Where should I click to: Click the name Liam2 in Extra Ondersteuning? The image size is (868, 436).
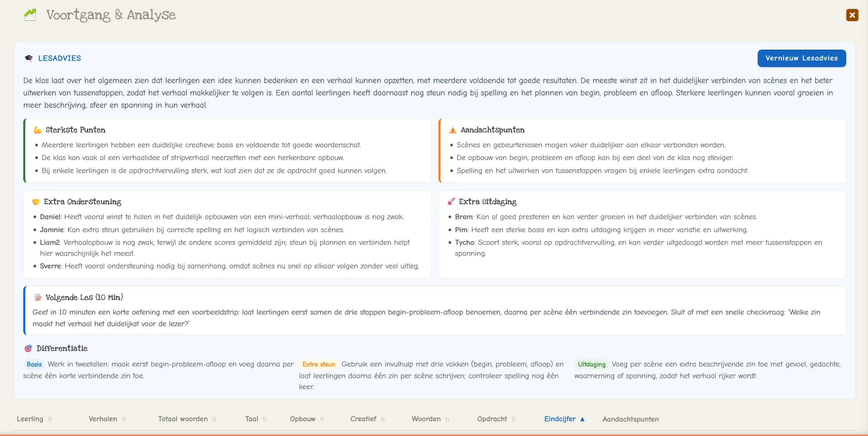pos(50,242)
